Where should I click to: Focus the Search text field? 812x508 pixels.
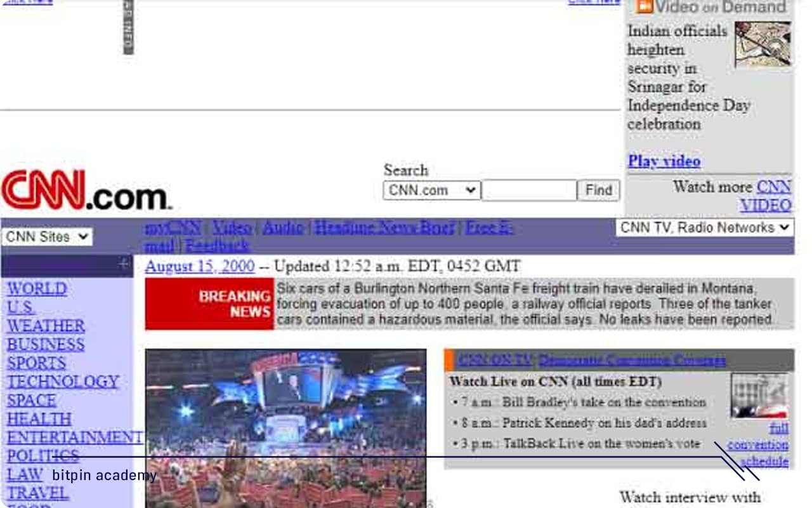pyautogui.click(x=529, y=190)
